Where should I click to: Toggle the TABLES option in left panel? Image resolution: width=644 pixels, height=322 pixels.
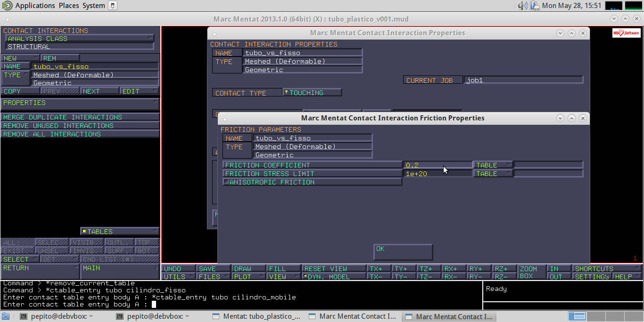(120, 232)
